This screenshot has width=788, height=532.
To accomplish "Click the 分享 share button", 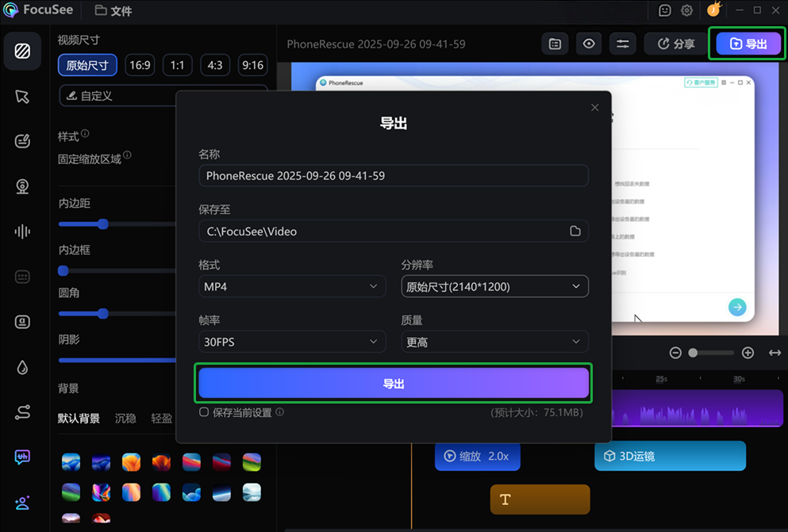I will coord(676,44).
